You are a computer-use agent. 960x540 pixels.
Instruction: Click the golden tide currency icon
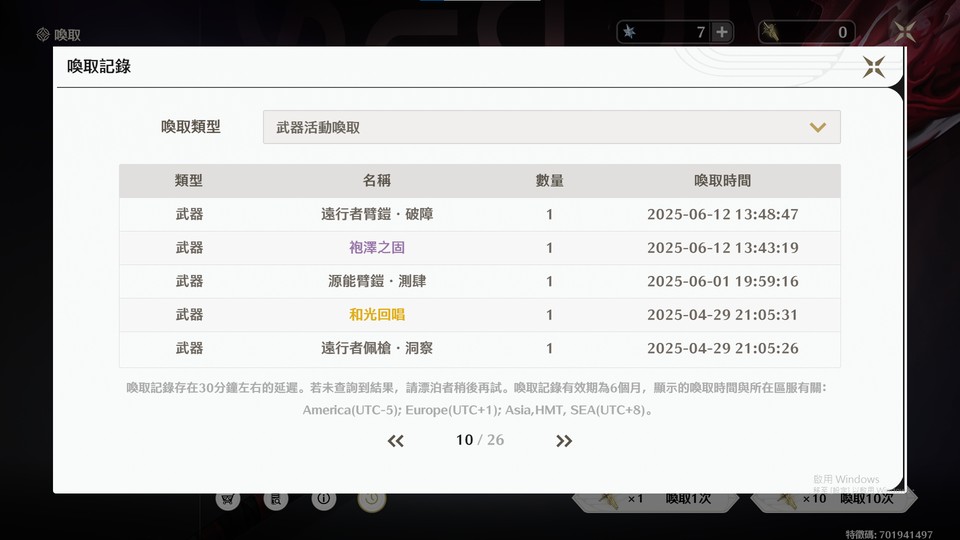pos(771,32)
